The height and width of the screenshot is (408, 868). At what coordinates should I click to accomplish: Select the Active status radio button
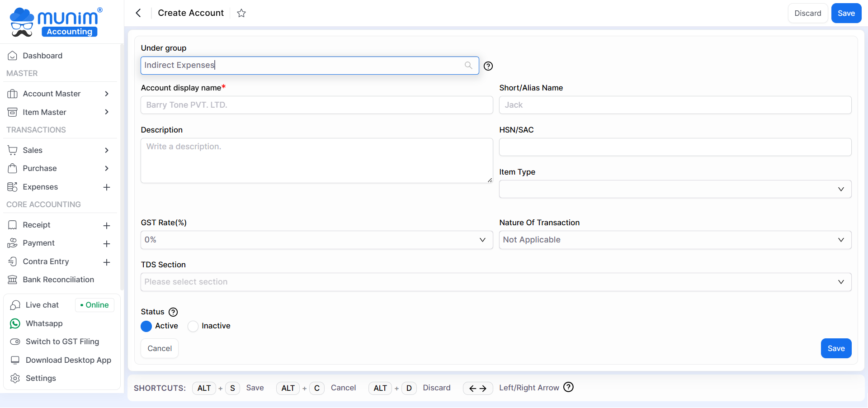[x=146, y=326]
